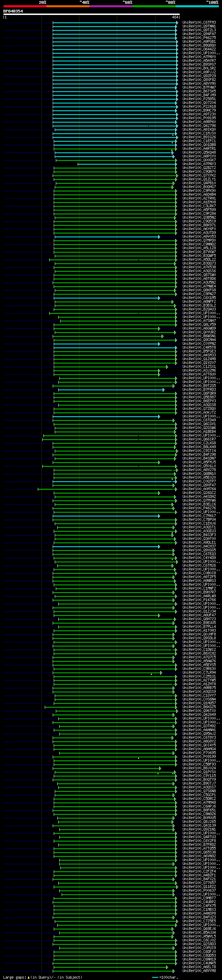This screenshot has height=980, width=222.
Task: Click the BP040354 query sequence label
Action: click(x=13, y=11)
